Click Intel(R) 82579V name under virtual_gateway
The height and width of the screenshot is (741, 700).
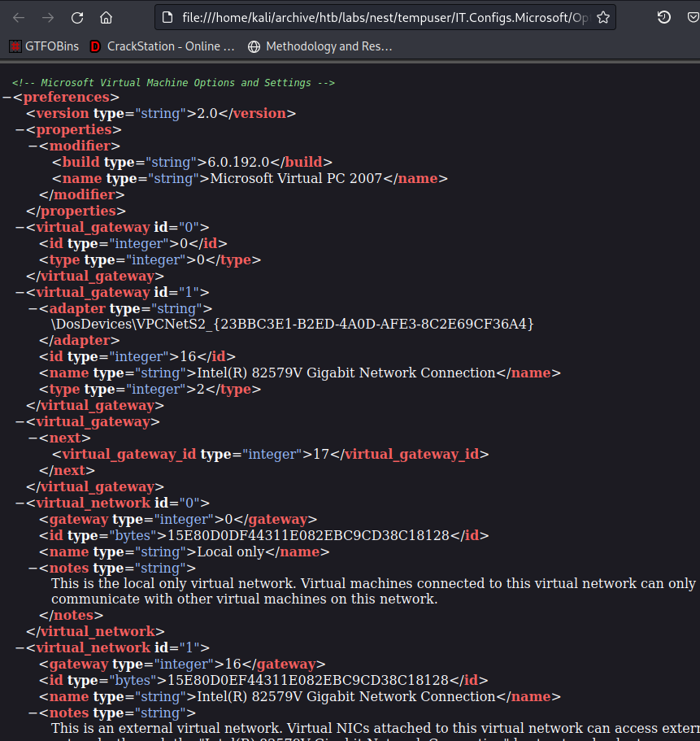tap(346, 373)
